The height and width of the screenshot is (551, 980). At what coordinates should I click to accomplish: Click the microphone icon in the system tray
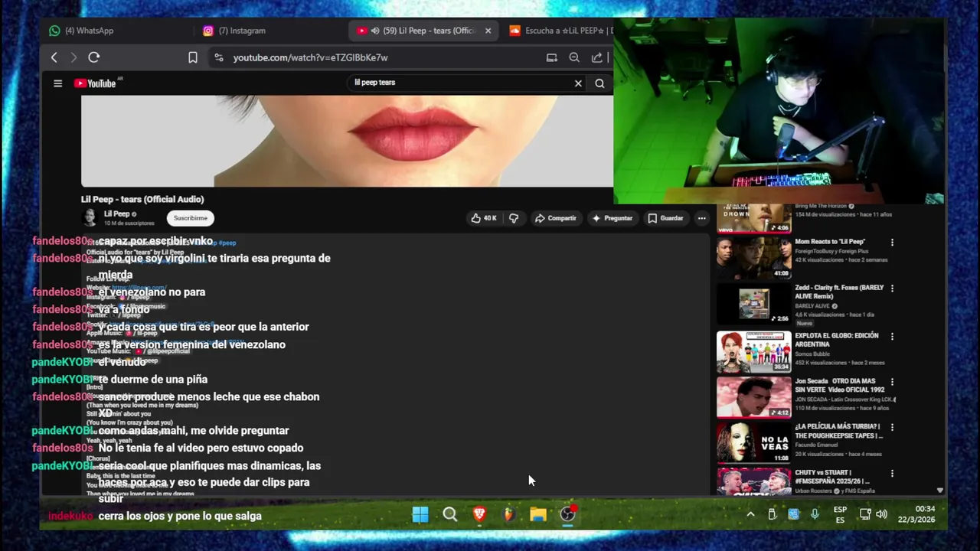pos(815,514)
